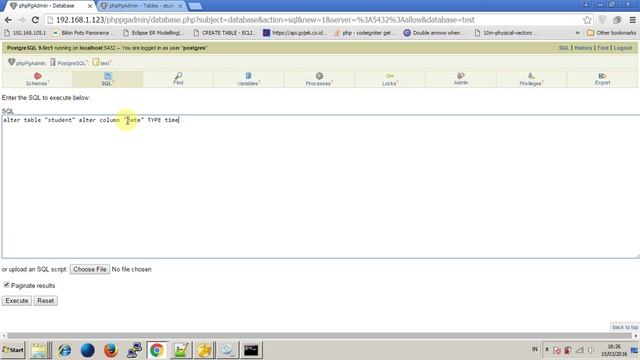The image size is (640, 360).
Task: Open the Find tab magnifier
Action: point(178,76)
